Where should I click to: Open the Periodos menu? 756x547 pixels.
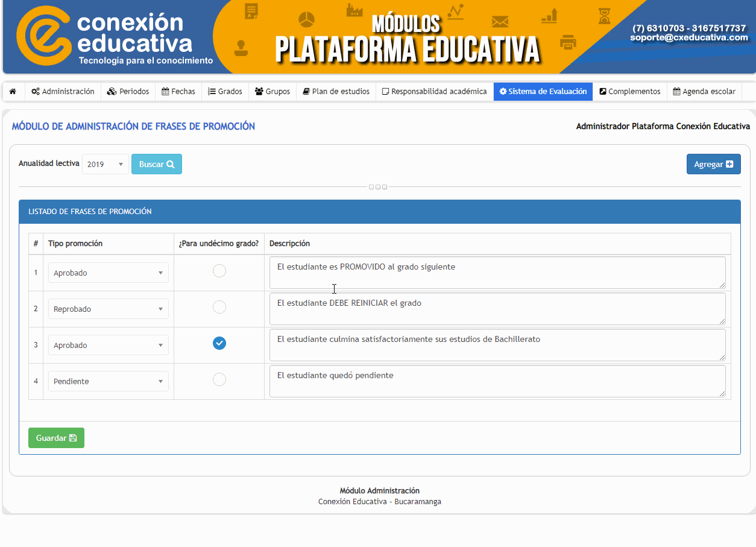[128, 92]
